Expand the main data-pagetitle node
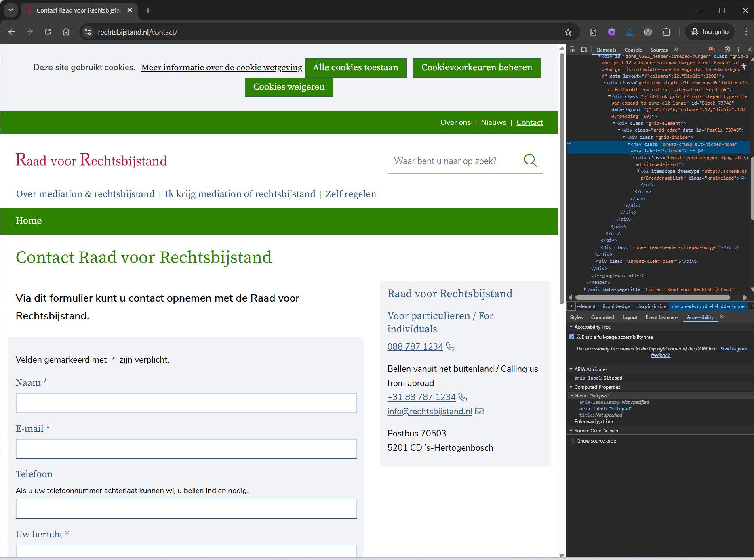Image resolution: width=754 pixels, height=560 pixels. click(x=585, y=289)
